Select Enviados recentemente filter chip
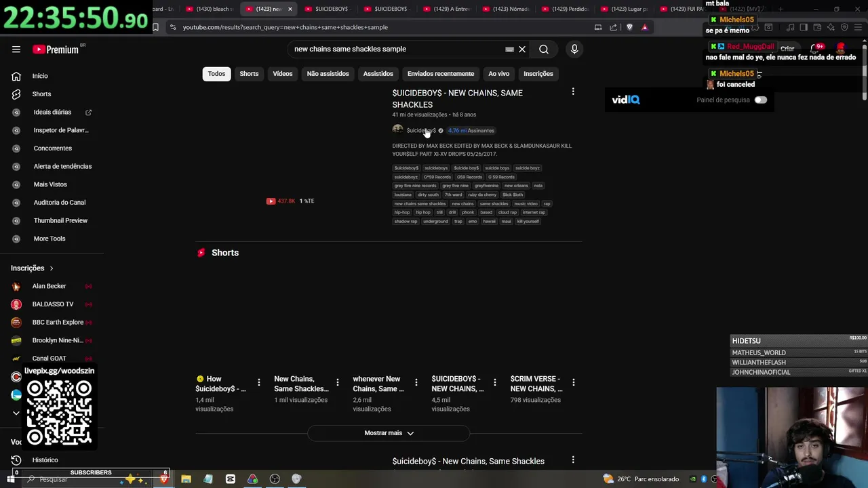Viewport: 868px width, 488px height. 441,74
